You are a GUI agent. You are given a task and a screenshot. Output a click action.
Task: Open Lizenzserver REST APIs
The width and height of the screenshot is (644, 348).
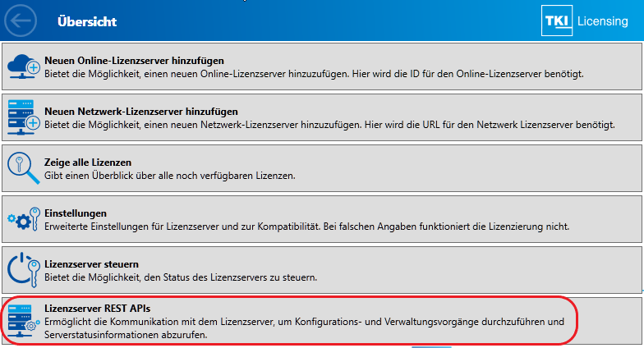click(322, 321)
